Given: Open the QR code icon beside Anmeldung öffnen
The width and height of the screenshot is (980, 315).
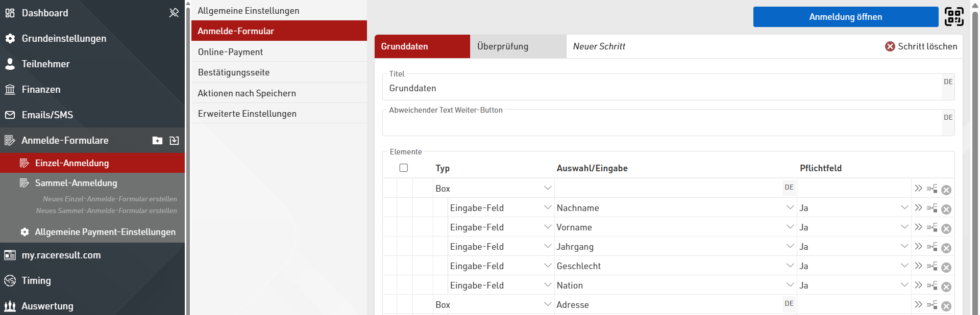Looking at the screenshot, I should coord(953,17).
